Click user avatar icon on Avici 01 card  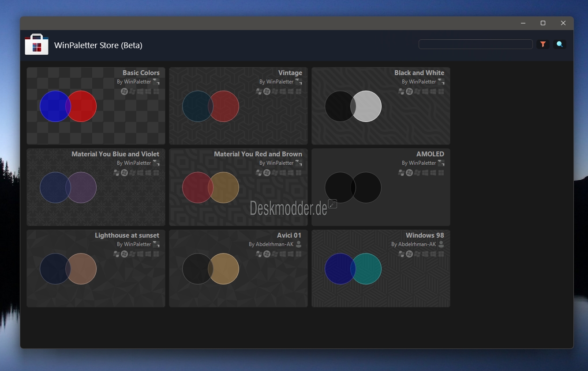tap(299, 244)
